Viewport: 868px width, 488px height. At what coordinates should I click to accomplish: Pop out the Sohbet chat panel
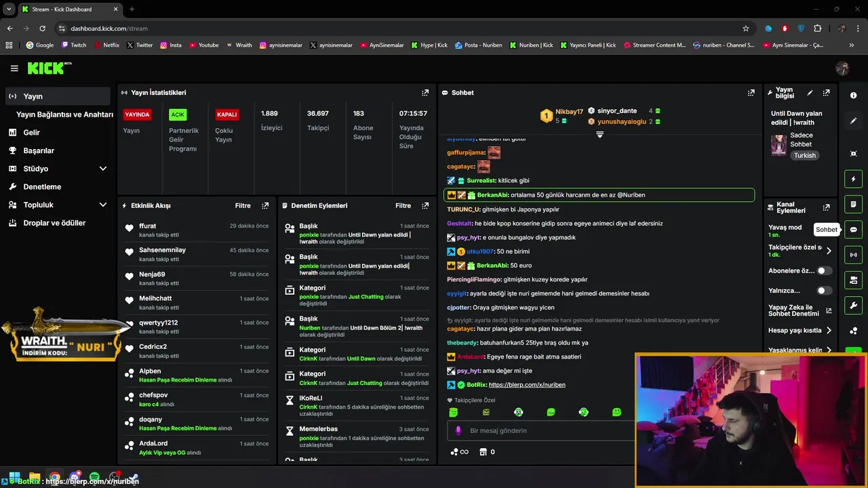pos(751,93)
